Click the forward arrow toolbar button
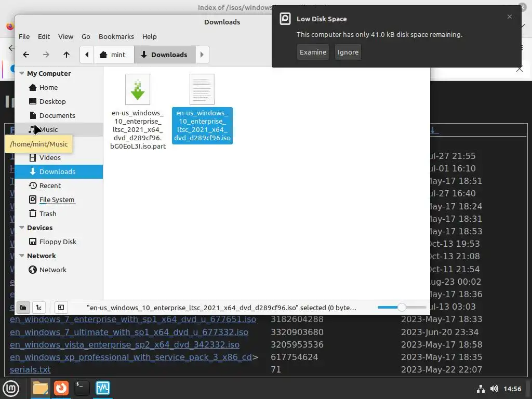 pyautogui.click(x=46, y=55)
